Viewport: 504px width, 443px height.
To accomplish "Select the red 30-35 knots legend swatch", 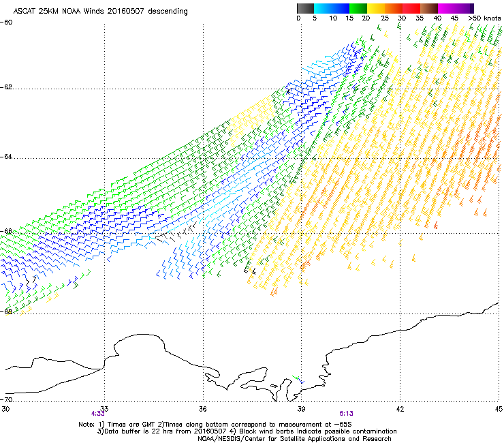I will tap(411, 8).
